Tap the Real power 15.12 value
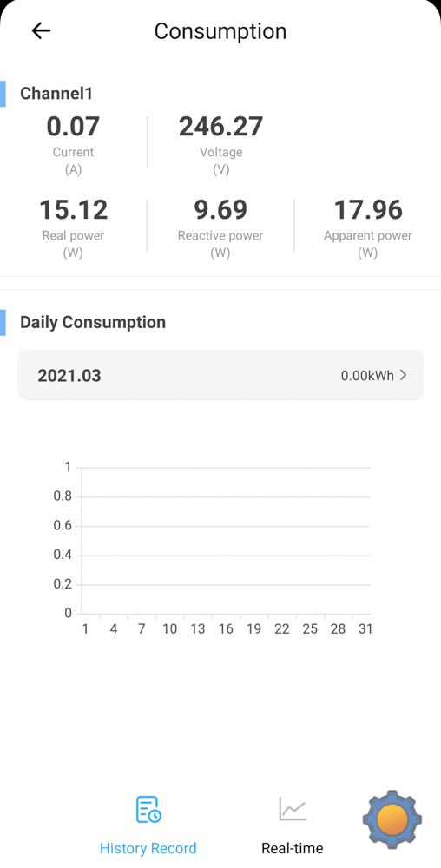441x868 pixels. coord(73,210)
